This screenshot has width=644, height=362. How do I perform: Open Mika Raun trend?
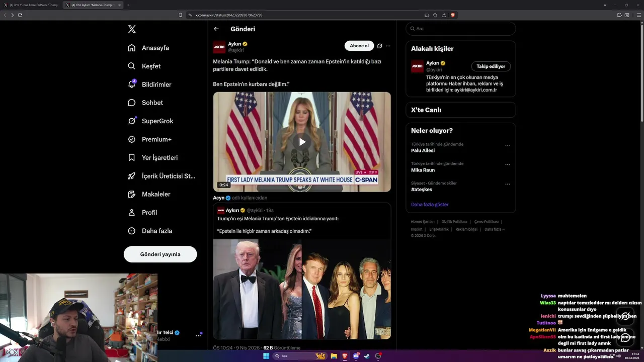click(x=423, y=170)
